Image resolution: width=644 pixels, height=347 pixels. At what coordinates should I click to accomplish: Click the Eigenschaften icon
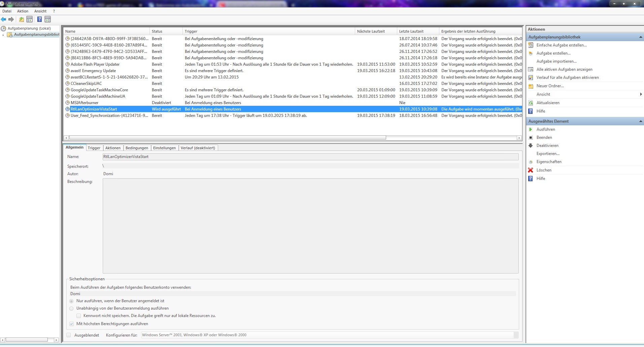pos(531,162)
